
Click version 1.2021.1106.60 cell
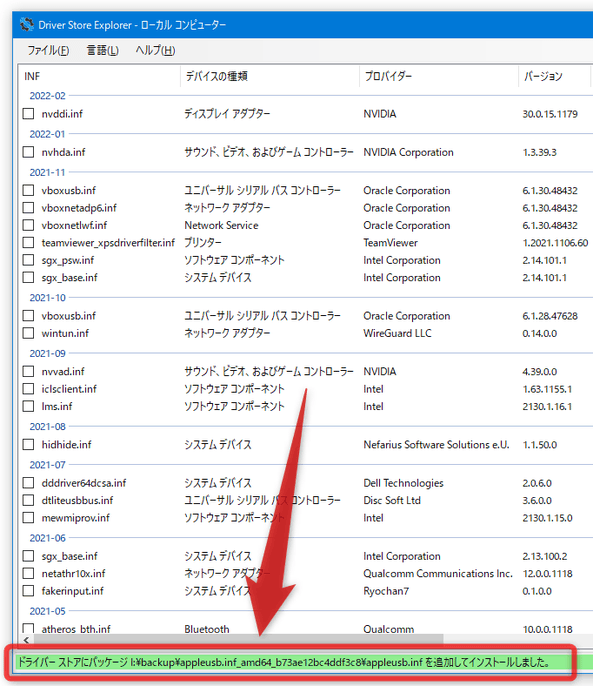coord(555,242)
